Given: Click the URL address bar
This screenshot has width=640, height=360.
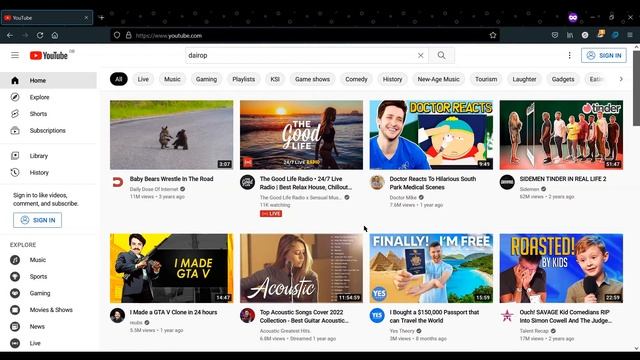Looking at the screenshot, I should click(305, 36).
